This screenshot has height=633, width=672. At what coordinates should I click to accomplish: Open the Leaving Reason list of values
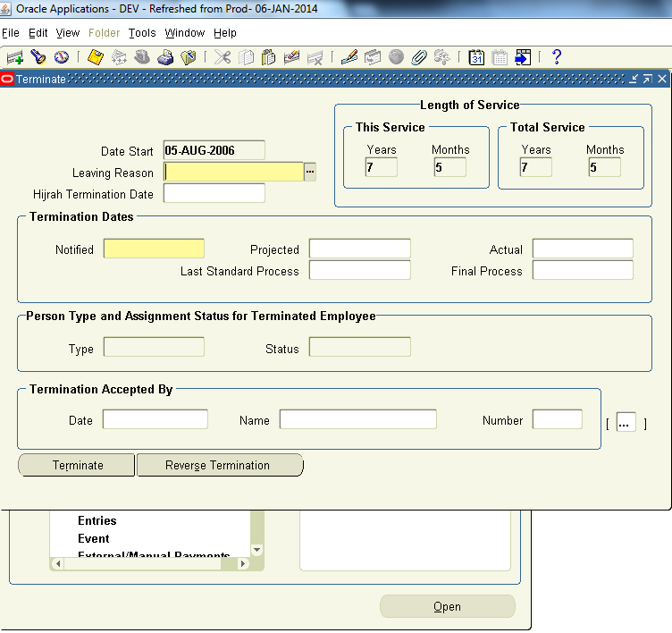pos(310,172)
